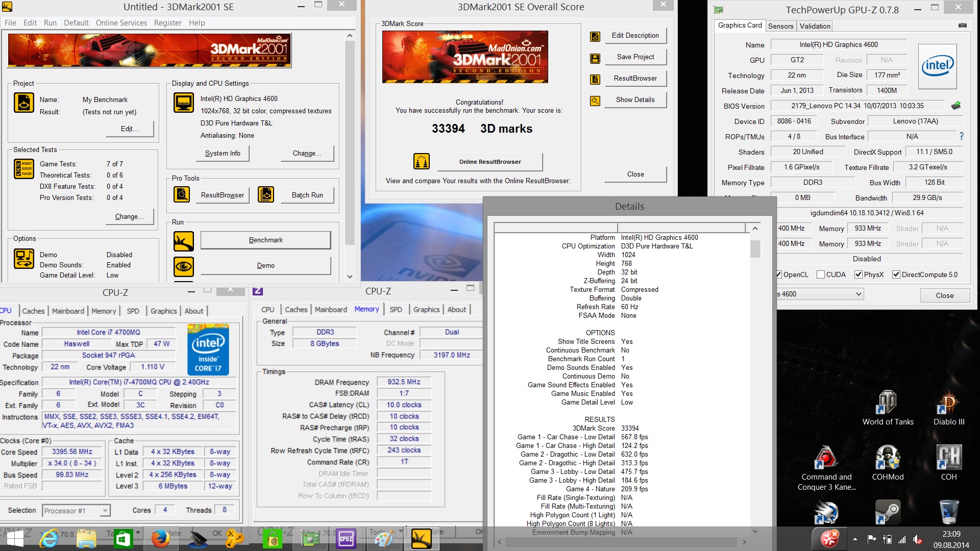This screenshot has width=980, height=551.
Task: Open the Register menu in 3DMark2001
Action: 168,23
